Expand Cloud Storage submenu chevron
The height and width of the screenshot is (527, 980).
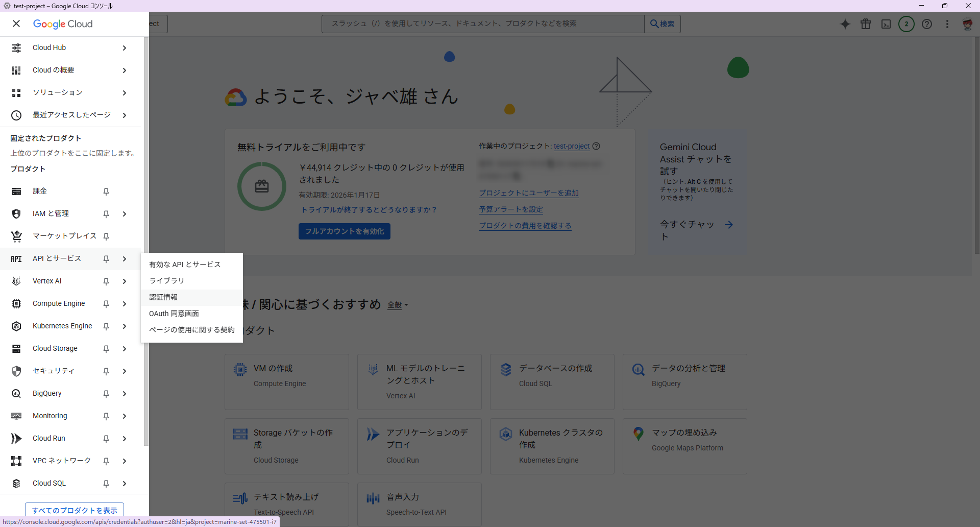point(125,349)
